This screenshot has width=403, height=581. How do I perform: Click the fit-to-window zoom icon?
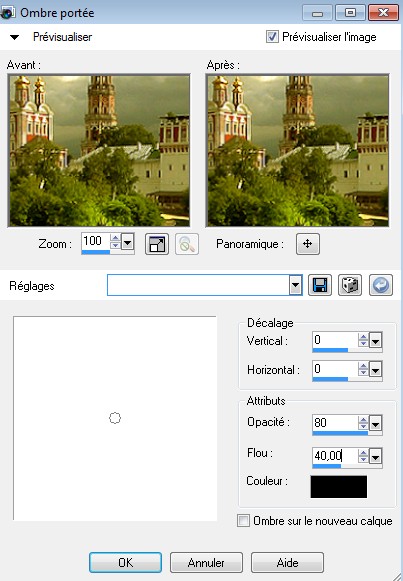[x=157, y=244]
